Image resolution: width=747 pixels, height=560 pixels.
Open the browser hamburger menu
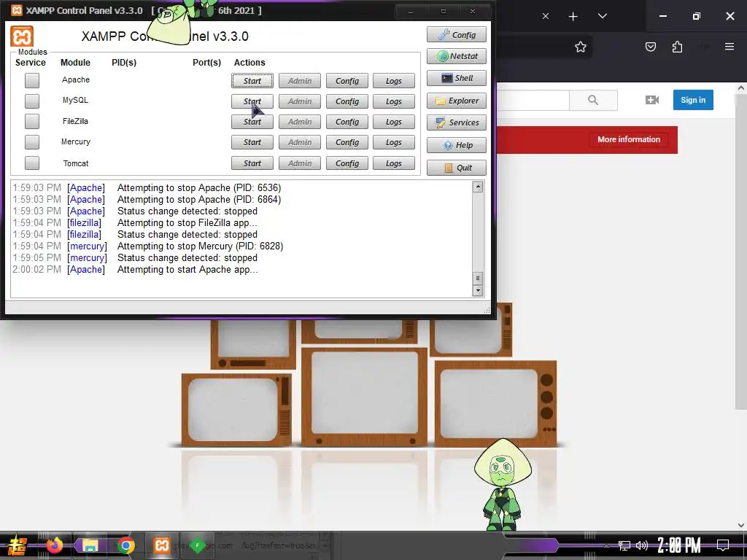tap(729, 47)
